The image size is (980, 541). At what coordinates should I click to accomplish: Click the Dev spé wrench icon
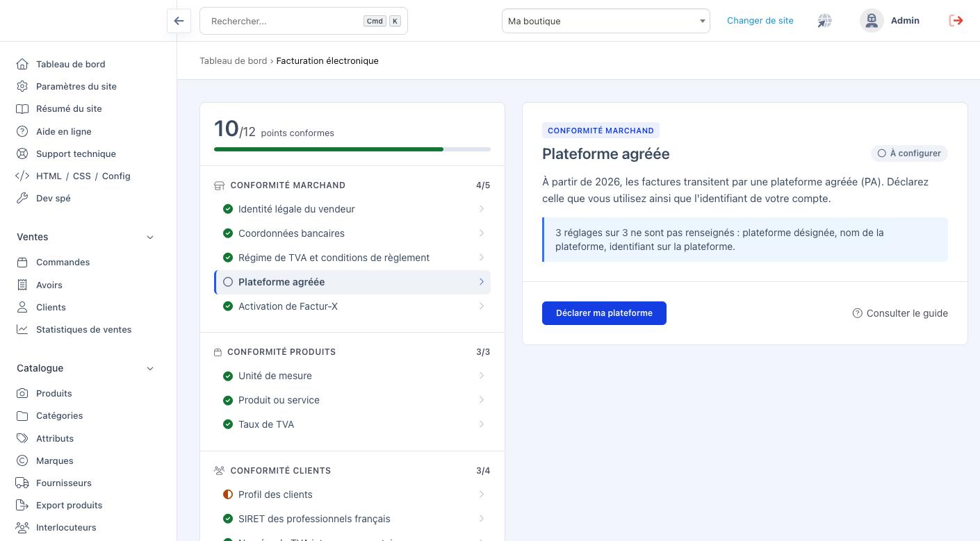pyautogui.click(x=23, y=198)
